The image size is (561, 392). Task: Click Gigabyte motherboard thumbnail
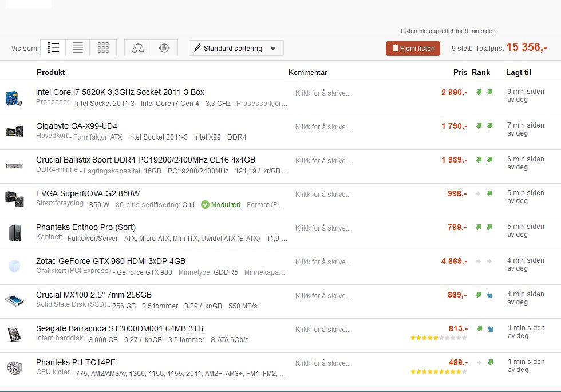click(14, 131)
